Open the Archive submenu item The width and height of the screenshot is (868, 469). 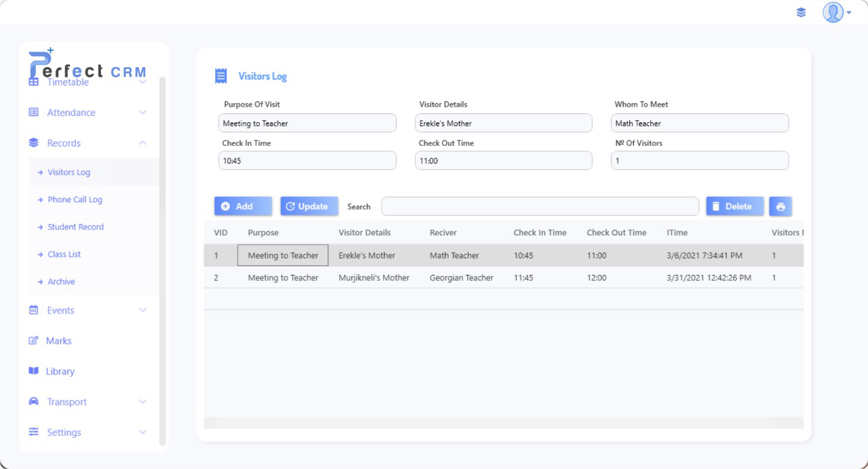pyautogui.click(x=94, y=281)
